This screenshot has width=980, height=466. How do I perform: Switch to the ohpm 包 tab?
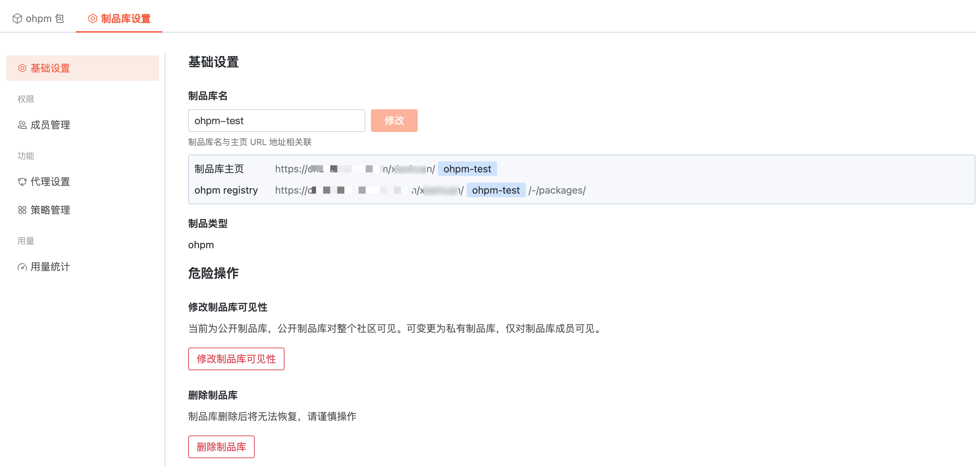[x=38, y=18]
